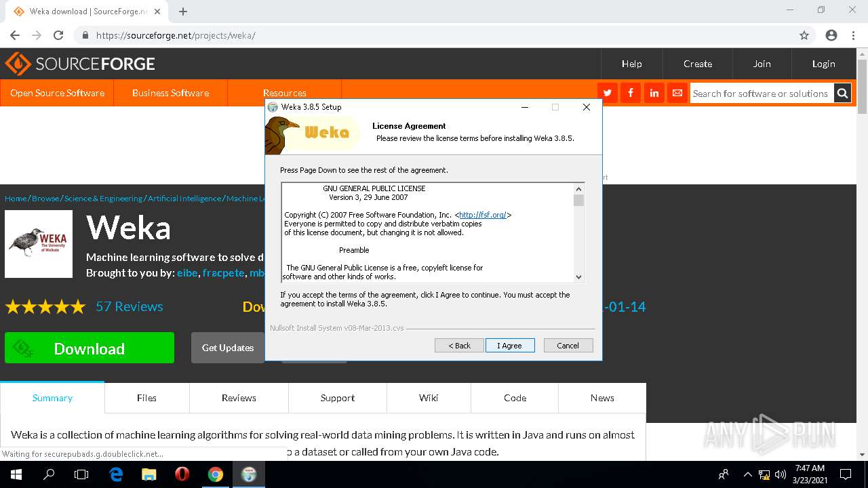Open the Home breadcrumb link
This screenshot has height=488, width=868.
[x=16, y=199]
